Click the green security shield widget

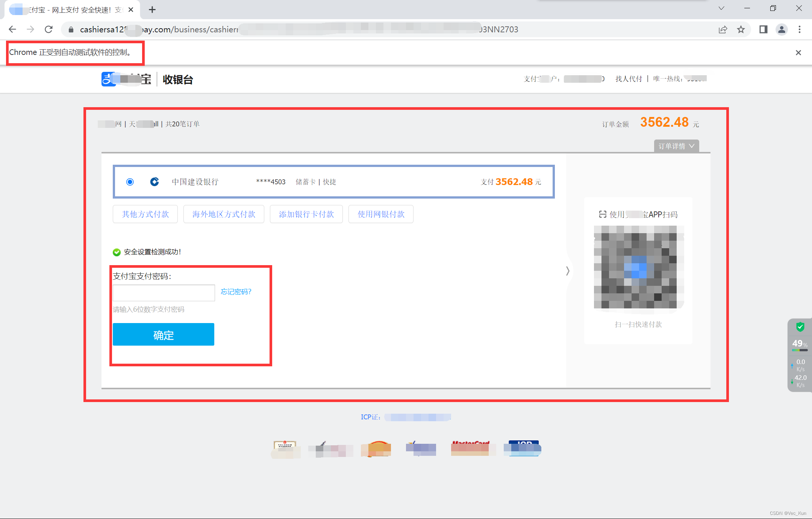tap(800, 327)
